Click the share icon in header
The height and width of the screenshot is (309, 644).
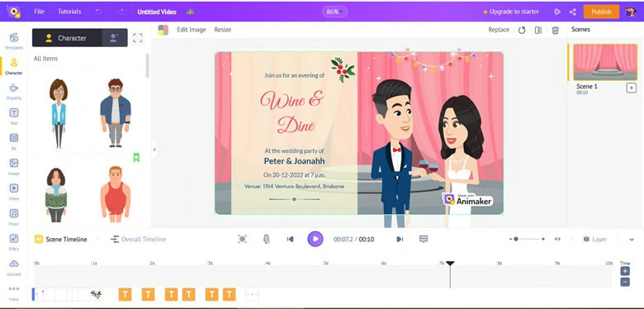(x=572, y=12)
